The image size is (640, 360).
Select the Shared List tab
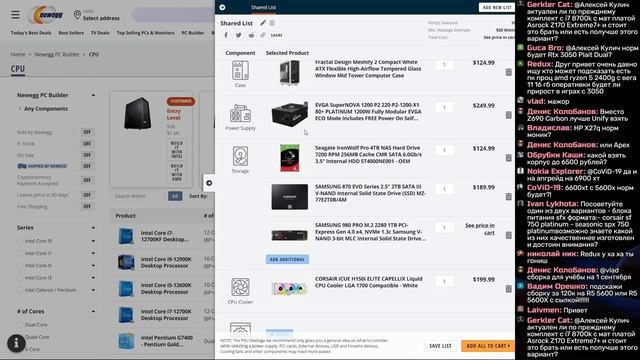(x=263, y=7)
